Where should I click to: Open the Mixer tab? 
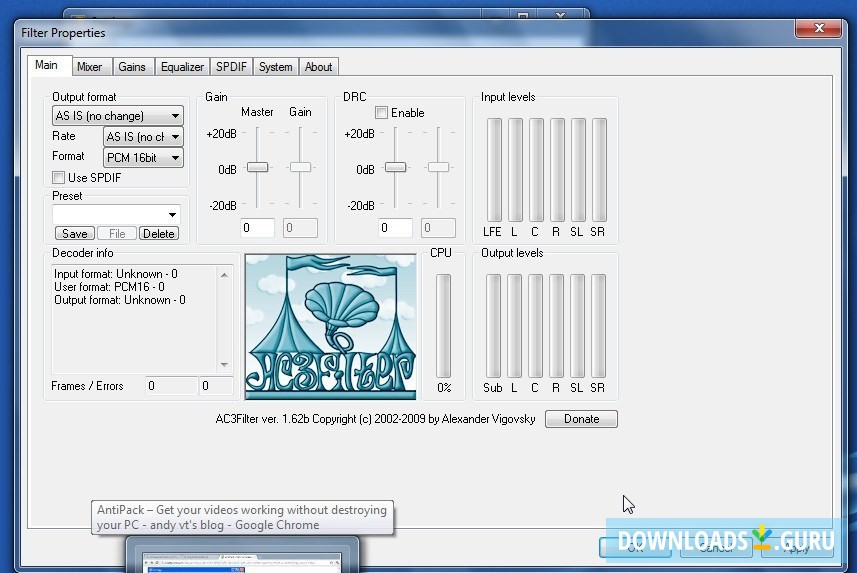[x=90, y=67]
